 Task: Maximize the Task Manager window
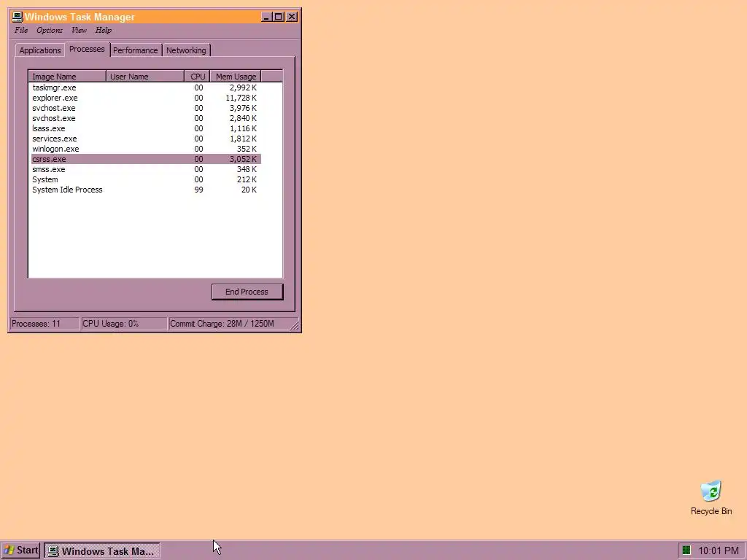click(278, 17)
